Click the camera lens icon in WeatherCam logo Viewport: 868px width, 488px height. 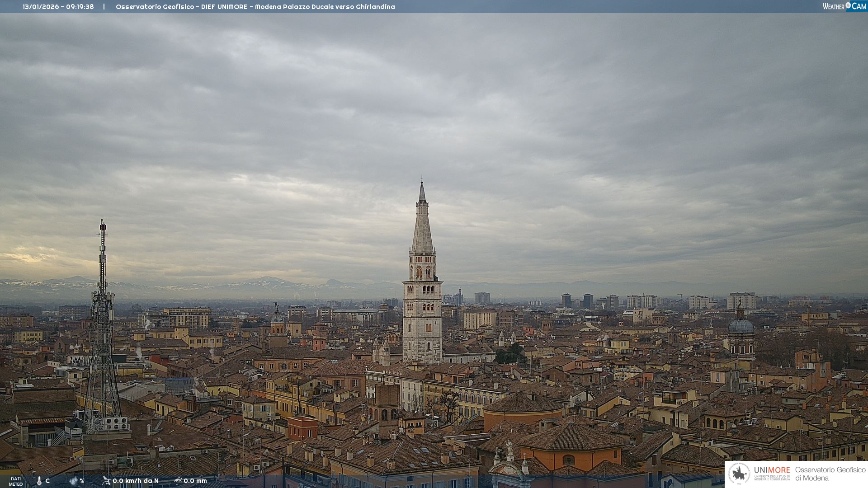(x=848, y=5)
